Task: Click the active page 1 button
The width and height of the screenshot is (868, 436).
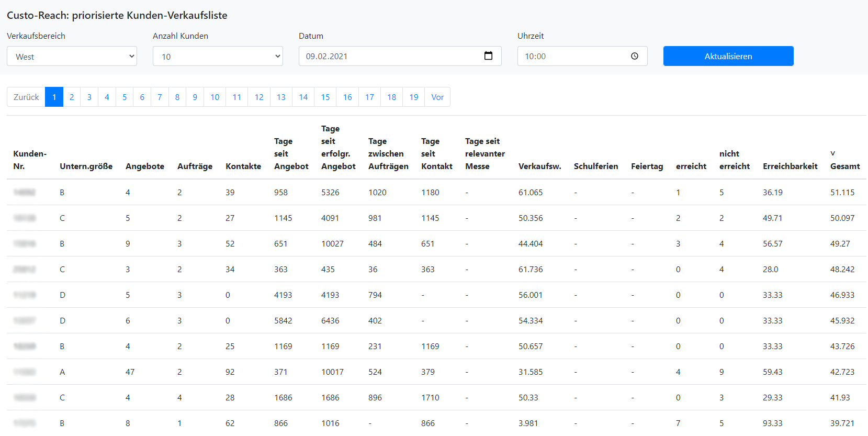Action: 54,97
